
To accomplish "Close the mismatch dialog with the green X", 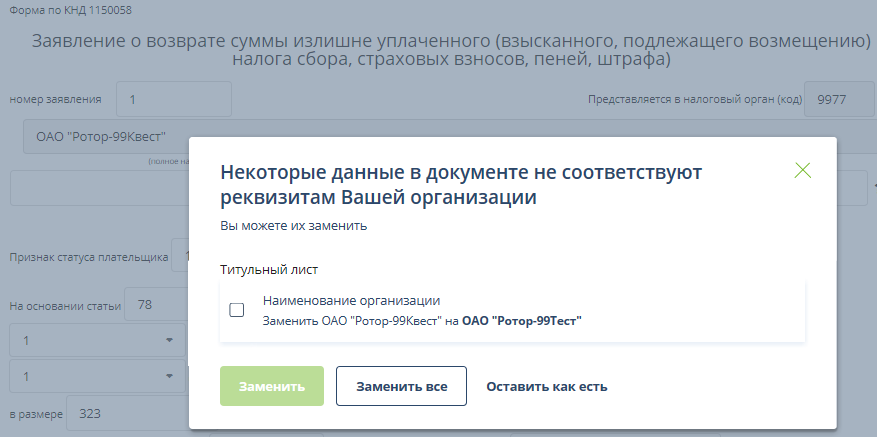I will point(802,170).
